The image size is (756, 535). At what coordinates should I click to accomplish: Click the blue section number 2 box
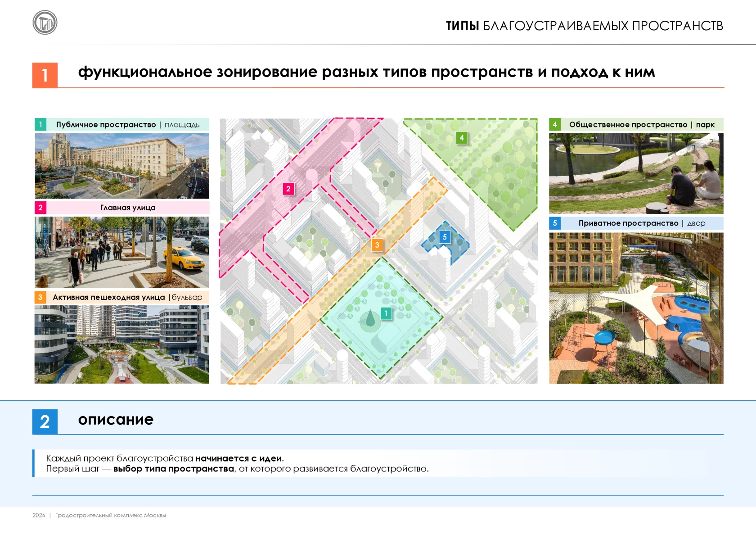point(45,422)
